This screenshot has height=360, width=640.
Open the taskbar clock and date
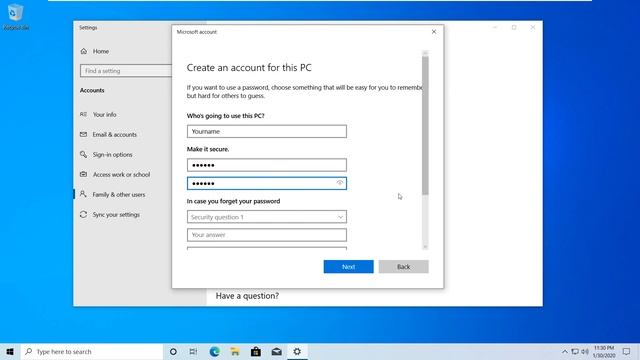point(604,351)
